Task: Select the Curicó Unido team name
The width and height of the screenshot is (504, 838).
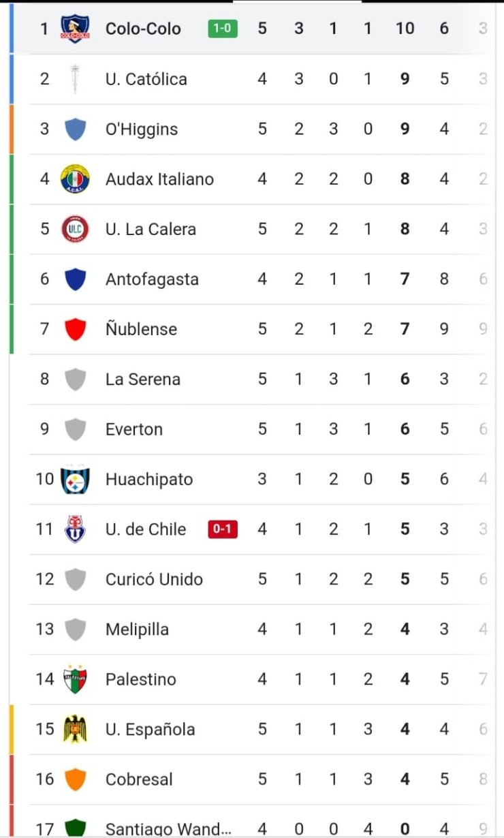Action: (x=154, y=579)
